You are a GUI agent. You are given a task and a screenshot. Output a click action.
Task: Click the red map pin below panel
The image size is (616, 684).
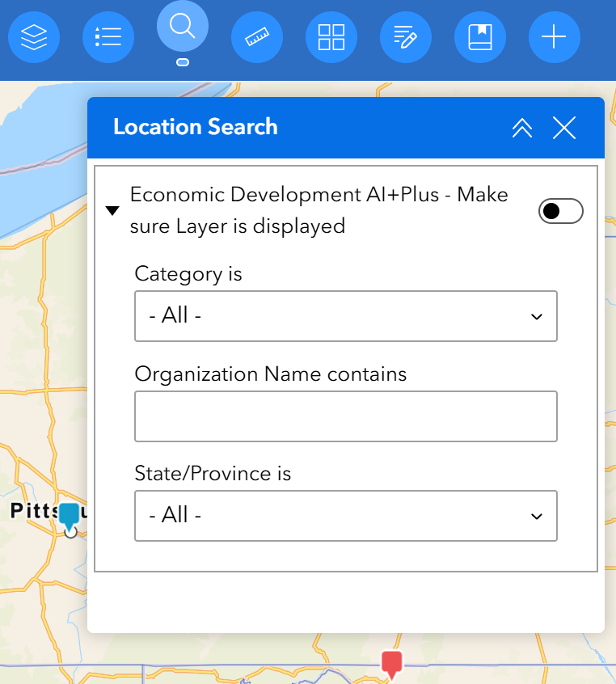[x=392, y=663]
